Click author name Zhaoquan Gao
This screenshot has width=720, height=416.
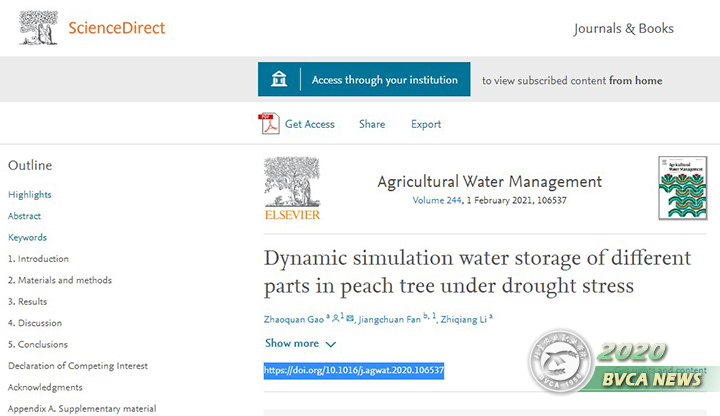point(295,319)
